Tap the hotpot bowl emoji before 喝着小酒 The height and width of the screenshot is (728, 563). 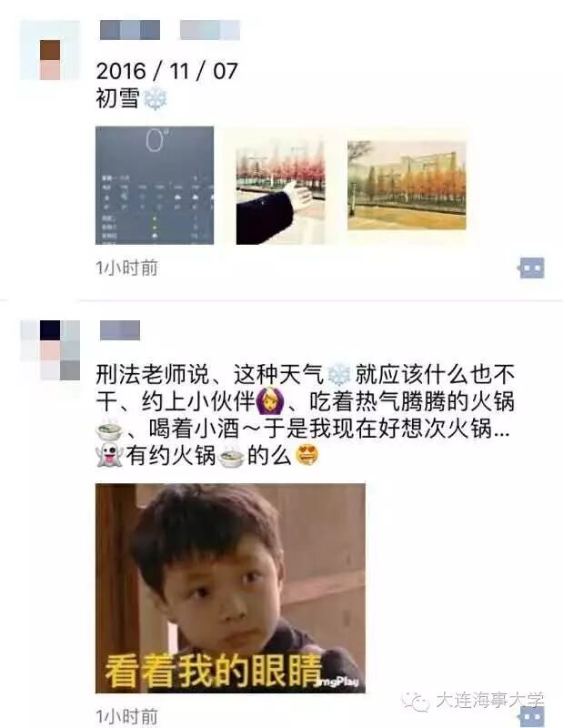point(108,430)
